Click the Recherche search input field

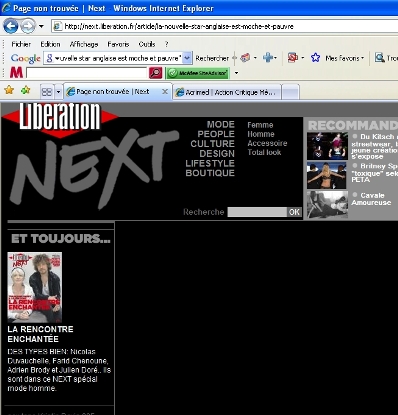(x=257, y=212)
